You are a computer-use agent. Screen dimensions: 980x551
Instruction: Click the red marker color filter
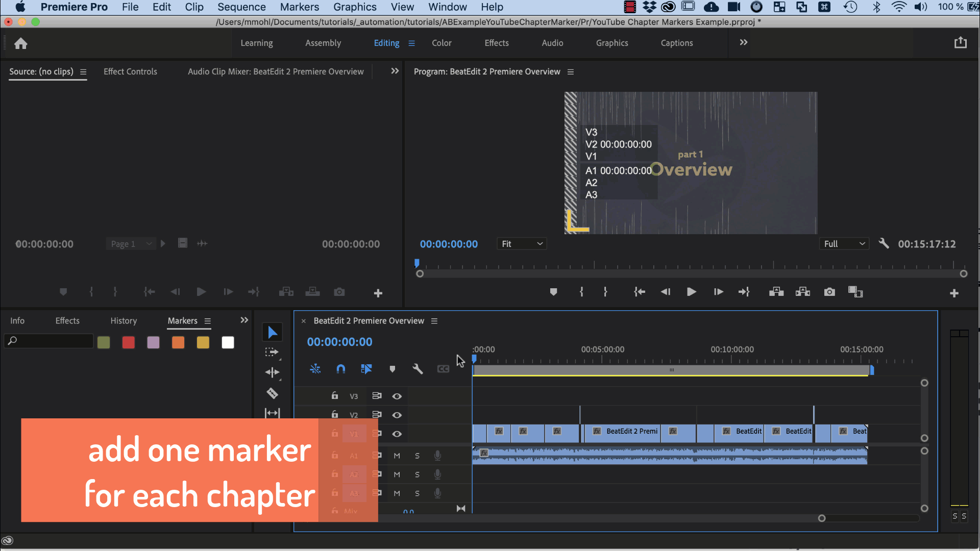tap(128, 342)
